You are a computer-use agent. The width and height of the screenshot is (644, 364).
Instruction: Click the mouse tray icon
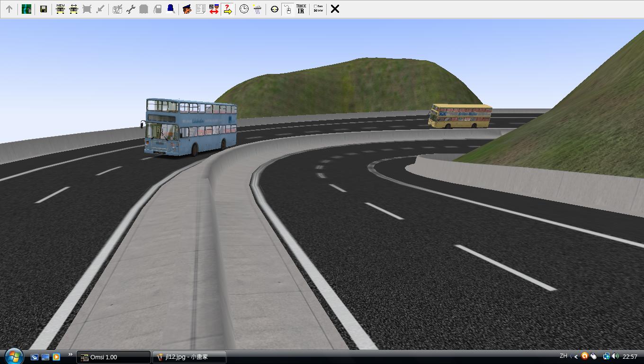click(x=593, y=356)
